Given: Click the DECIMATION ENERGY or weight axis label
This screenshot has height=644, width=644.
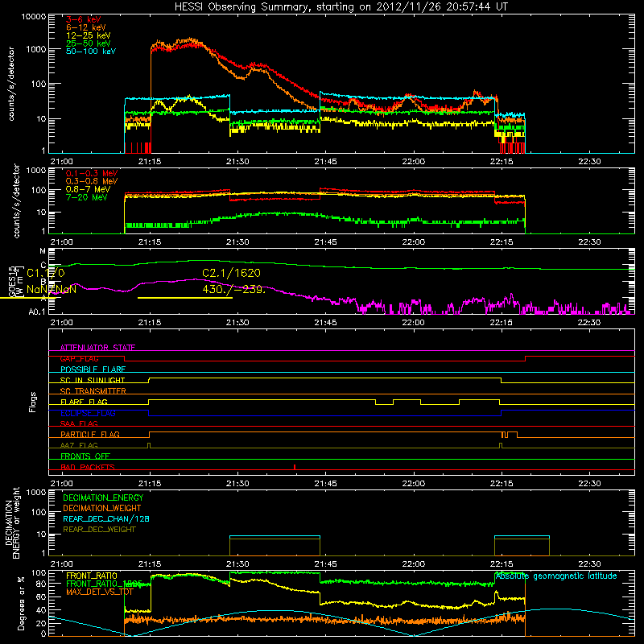Looking at the screenshot, I should tap(13, 522).
